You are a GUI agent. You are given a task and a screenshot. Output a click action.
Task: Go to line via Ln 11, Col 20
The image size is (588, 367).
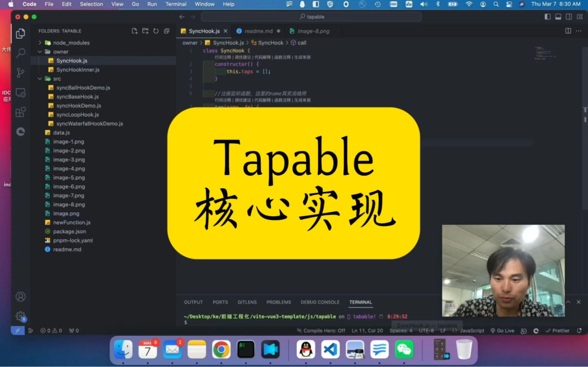(x=367, y=330)
